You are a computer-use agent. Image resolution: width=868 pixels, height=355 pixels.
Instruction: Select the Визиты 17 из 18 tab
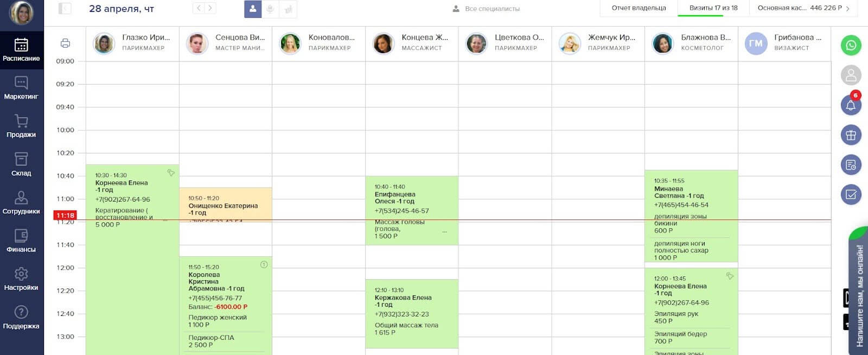point(713,8)
